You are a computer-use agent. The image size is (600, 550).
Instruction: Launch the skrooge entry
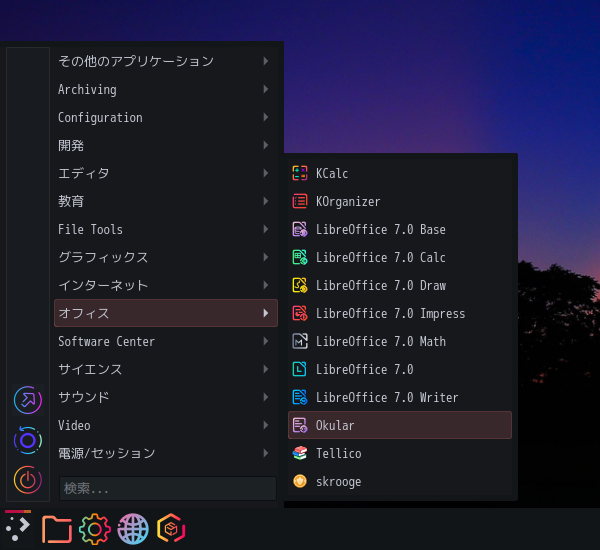[x=400, y=481]
